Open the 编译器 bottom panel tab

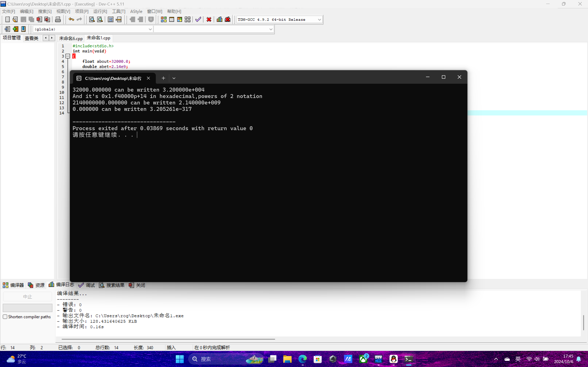coord(13,285)
